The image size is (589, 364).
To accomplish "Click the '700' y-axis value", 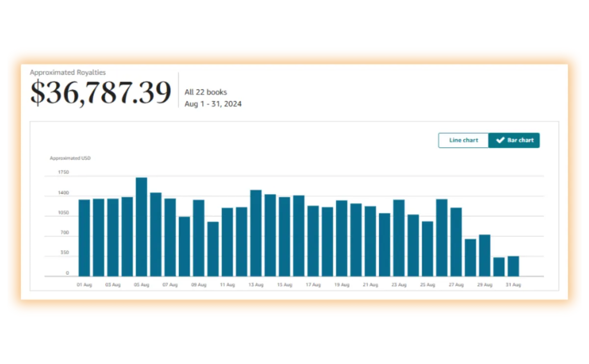I will click(x=65, y=234).
